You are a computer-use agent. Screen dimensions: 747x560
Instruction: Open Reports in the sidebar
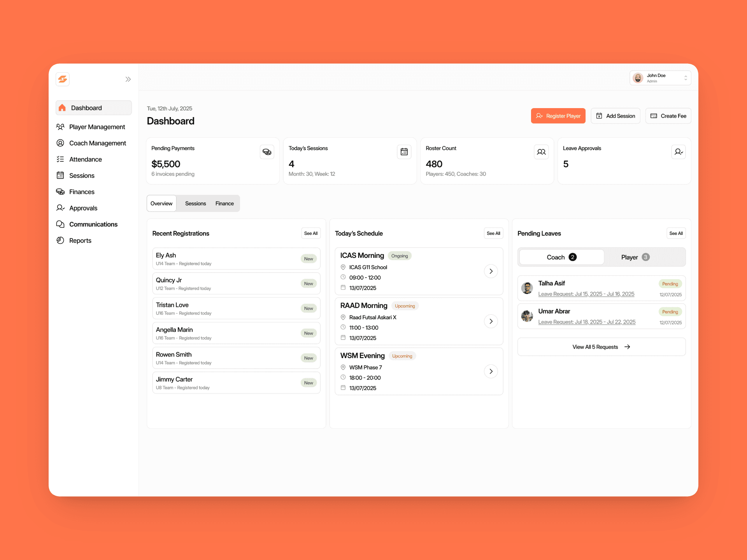click(80, 241)
